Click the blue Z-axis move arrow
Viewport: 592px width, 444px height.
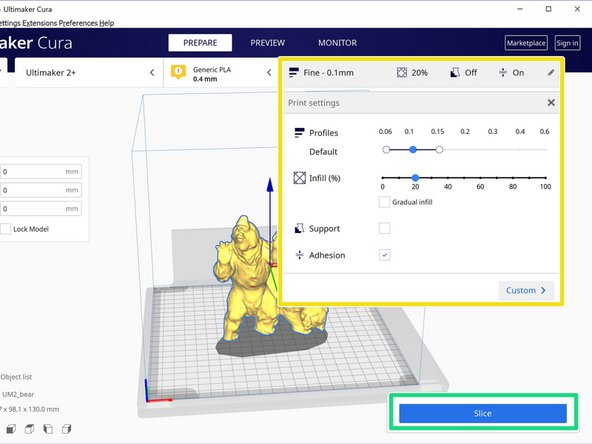270,185
